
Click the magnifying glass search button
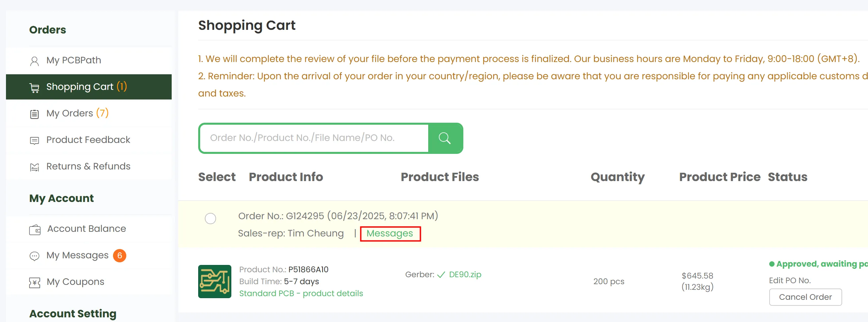coord(444,138)
